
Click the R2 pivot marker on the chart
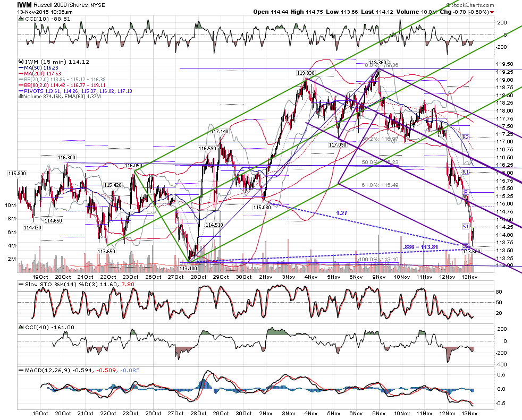(466, 138)
